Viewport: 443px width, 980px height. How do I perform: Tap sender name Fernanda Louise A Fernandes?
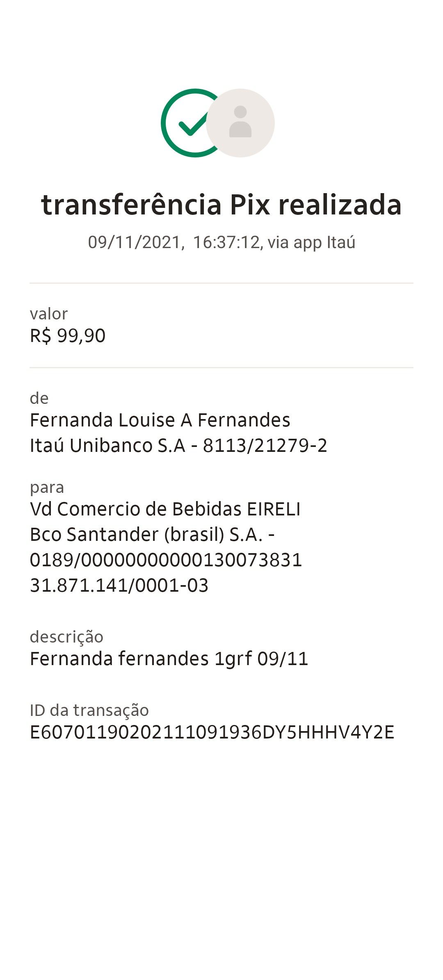[x=160, y=420]
